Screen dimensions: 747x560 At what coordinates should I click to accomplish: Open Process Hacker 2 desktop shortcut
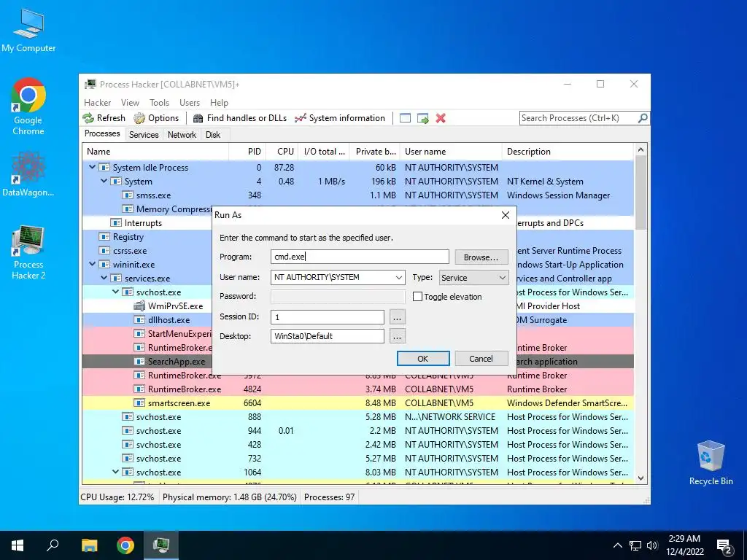pyautogui.click(x=28, y=252)
